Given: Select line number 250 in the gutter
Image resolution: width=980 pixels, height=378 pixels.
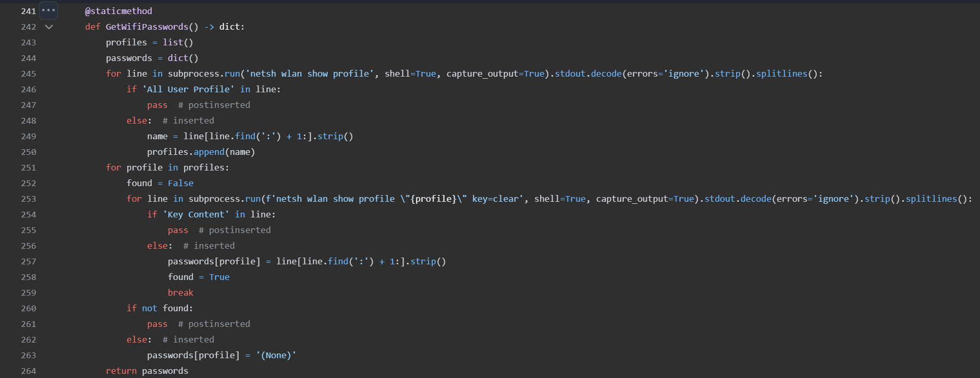Looking at the screenshot, I should (29, 152).
